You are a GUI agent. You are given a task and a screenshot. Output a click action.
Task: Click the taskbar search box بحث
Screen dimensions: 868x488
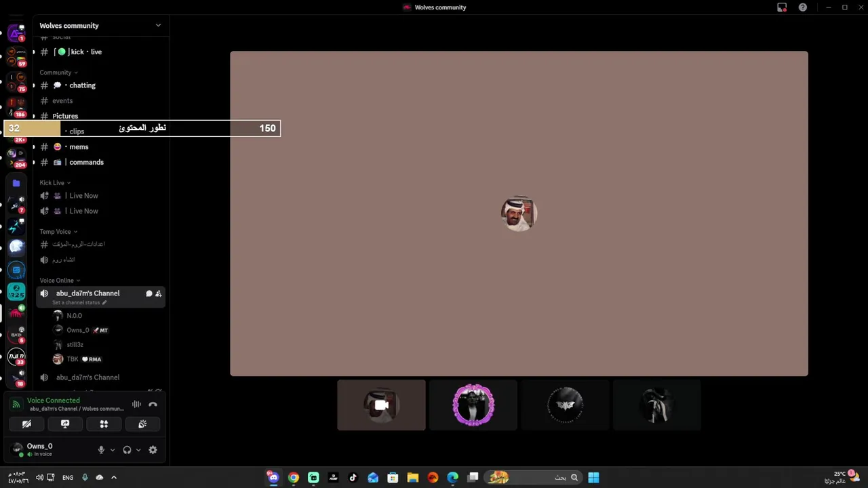(534, 477)
